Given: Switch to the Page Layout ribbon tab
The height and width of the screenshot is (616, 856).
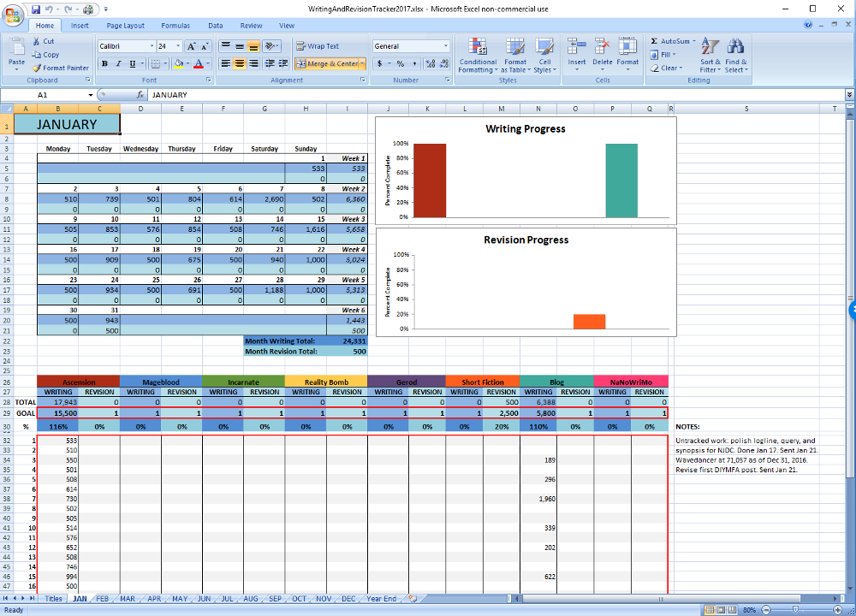Looking at the screenshot, I should click(x=125, y=26).
